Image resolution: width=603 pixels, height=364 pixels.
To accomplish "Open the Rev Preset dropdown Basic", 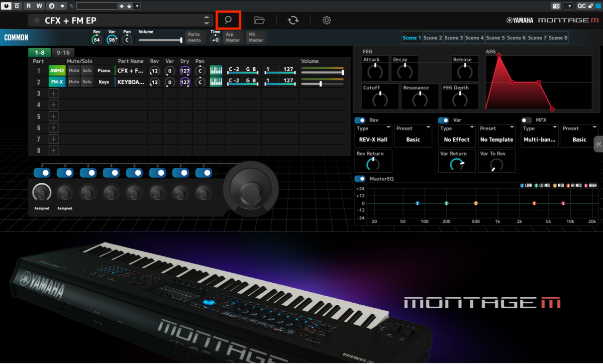I will [413, 136].
